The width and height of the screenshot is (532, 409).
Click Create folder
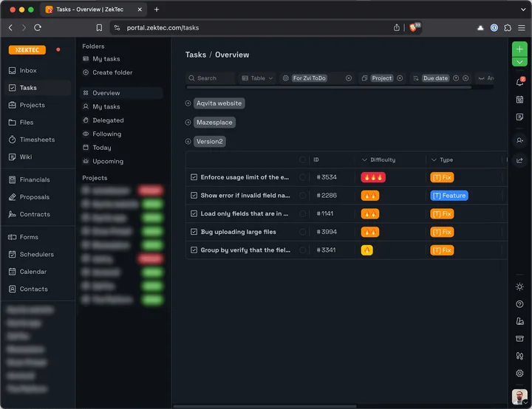point(112,72)
